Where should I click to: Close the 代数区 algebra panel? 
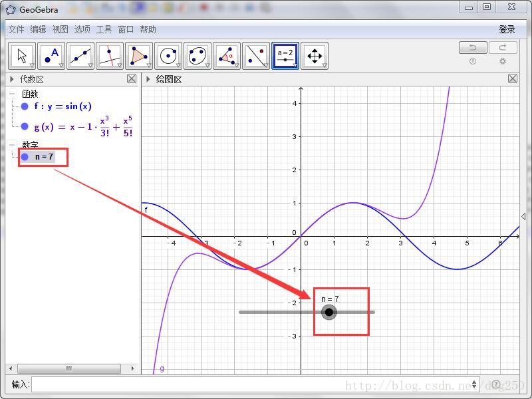click(x=132, y=79)
